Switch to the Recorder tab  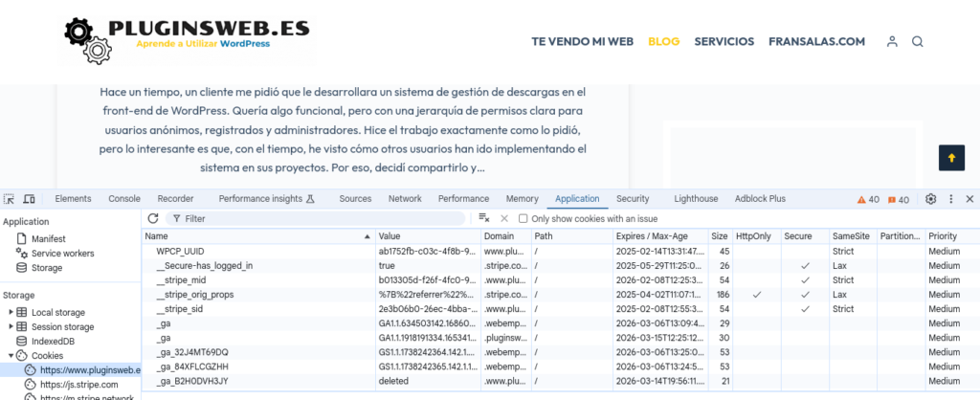(176, 199)
